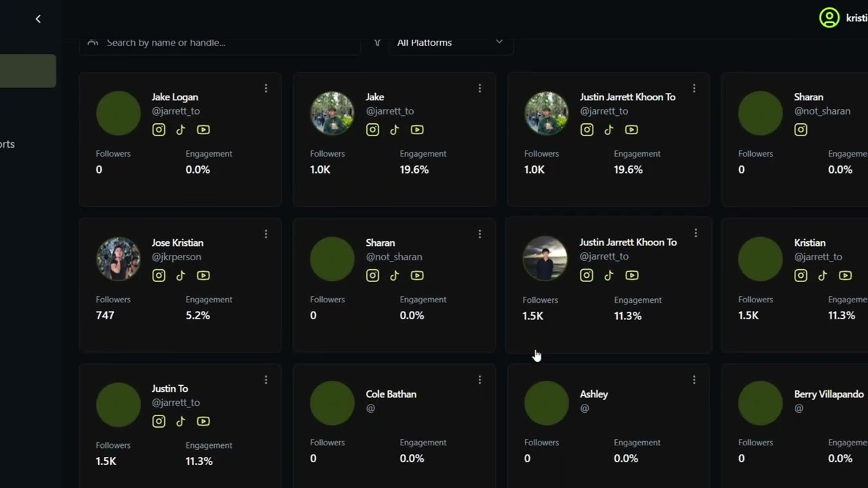The image size is (868, 488).
Task: Click the filter funnel icon beside All Platforms
Action: [x=377, y=42]
